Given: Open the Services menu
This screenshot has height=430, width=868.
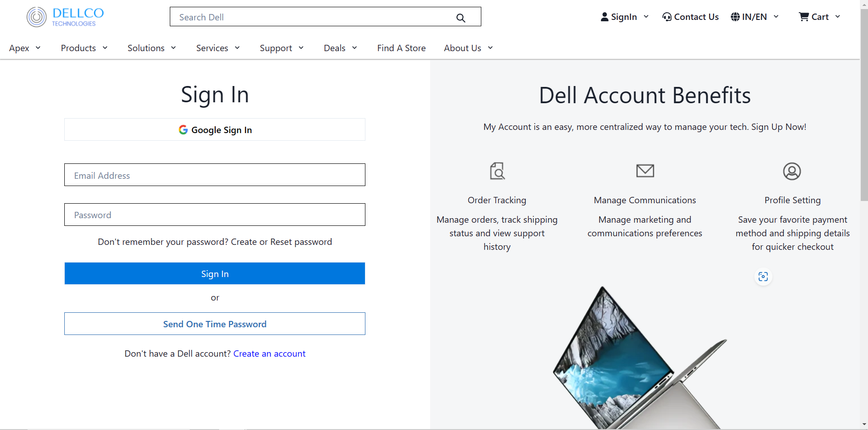Looking at the screenshot, I should (212, 48).
